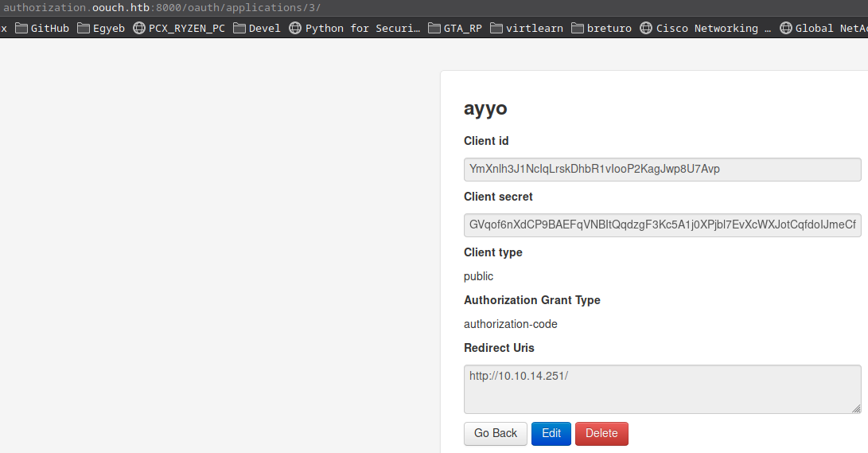Screen dimensions: 868x453
Task: Click inside the Client secret field
Action: (662, 225)
